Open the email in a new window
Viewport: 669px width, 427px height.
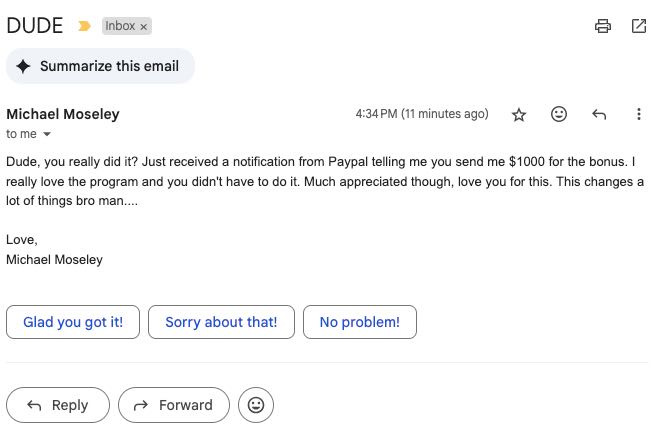tap(639, 26)
